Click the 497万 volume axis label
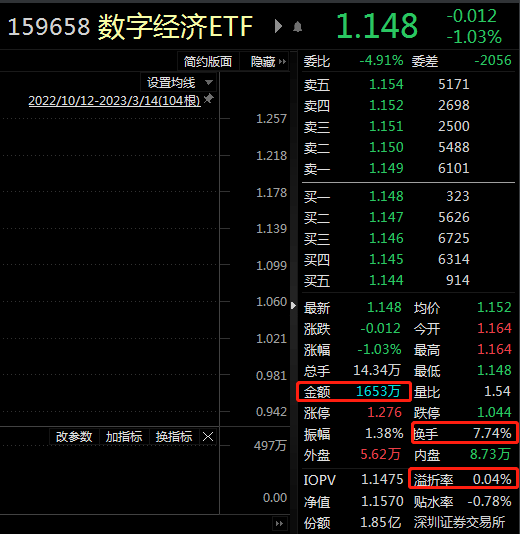Image resolution: width=520 pixels, height=534 pixels. click(x=270, y=445)
